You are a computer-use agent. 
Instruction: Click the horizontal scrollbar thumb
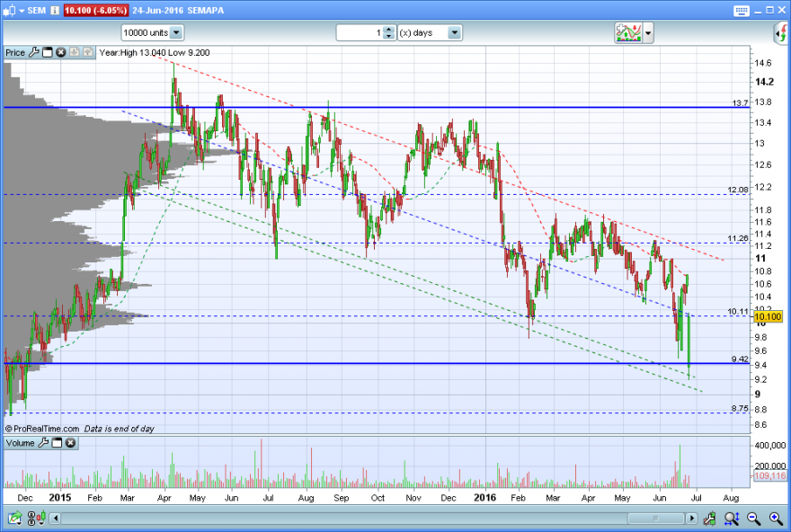(x=656, y=518)
